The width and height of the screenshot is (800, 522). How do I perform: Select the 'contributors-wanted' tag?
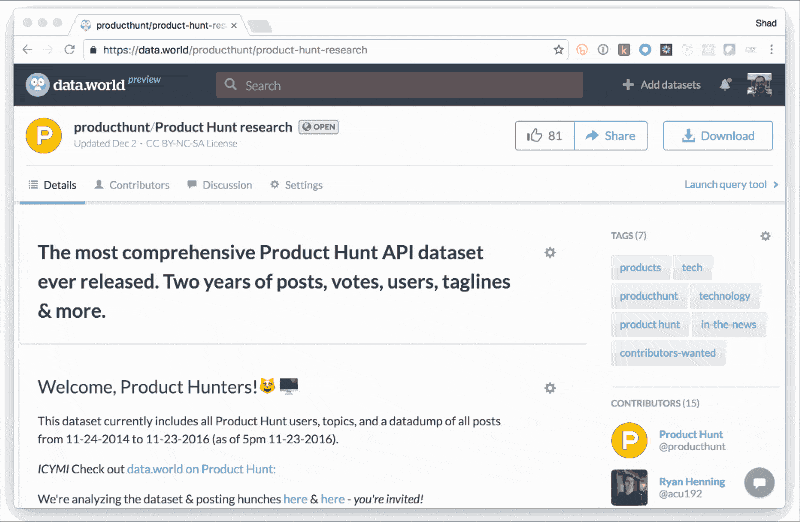(x=668, y=353)
